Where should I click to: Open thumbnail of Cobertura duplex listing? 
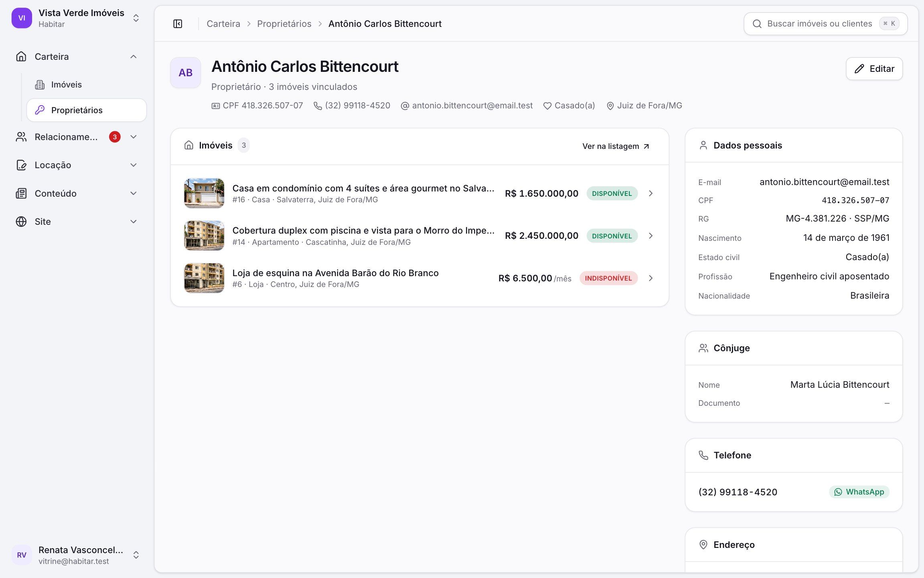(204, 236)
